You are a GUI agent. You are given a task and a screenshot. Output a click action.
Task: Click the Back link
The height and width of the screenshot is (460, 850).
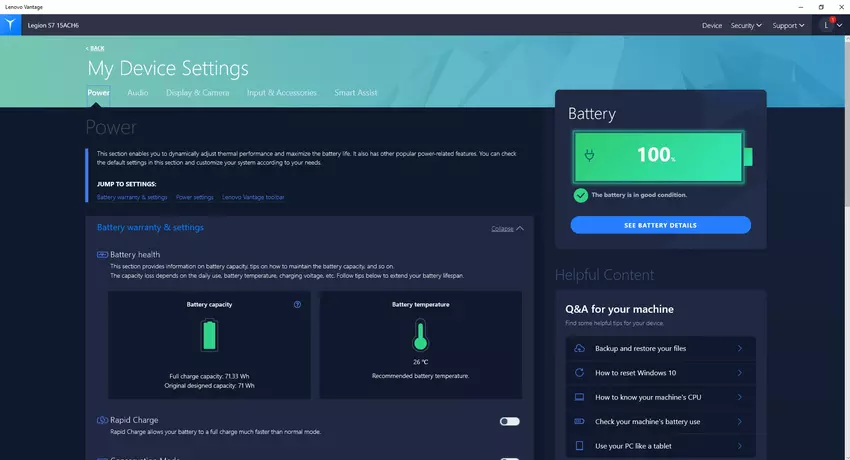(95, 48)
